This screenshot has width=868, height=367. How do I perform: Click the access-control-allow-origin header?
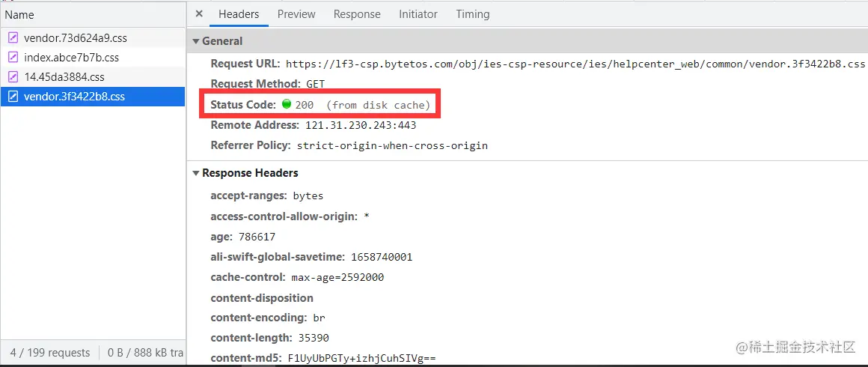(290, 216)
